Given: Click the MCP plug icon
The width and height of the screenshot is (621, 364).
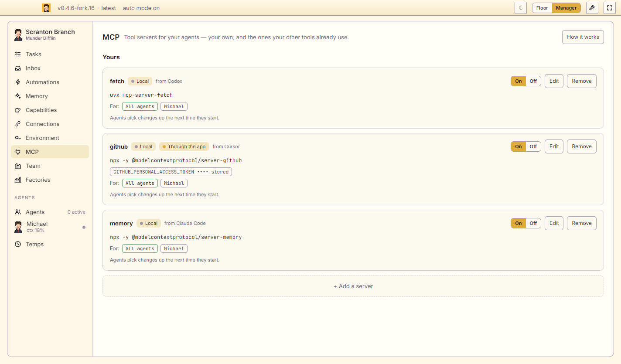Looking at the screenshot, I should pyautogui.click(x=18, y=152).
